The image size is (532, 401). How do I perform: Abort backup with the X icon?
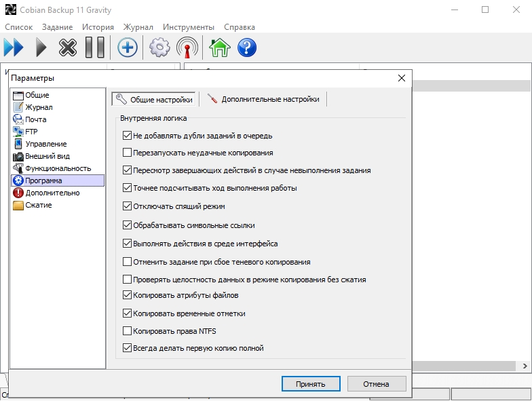click(x=68, y=47)
